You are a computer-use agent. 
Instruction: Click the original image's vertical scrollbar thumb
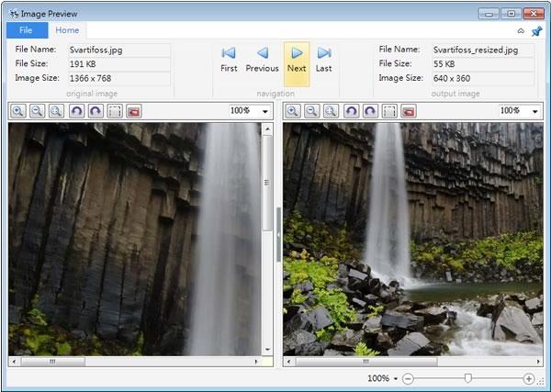click(x=267, y=183)
